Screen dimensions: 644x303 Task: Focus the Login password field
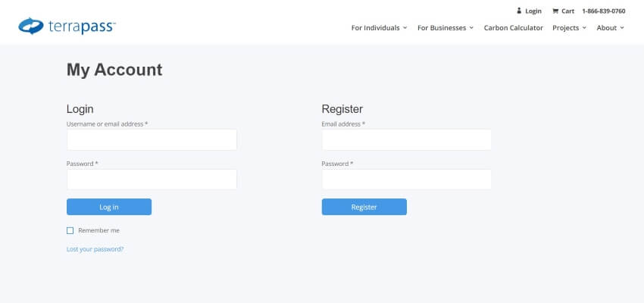pyautogui.click(x=152, y=180)
